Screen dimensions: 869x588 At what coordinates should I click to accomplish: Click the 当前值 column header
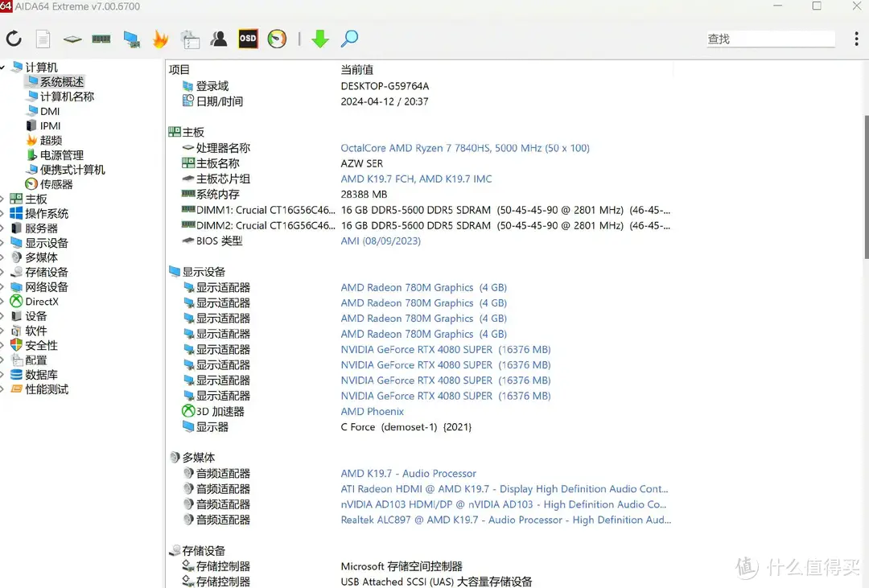357,69
